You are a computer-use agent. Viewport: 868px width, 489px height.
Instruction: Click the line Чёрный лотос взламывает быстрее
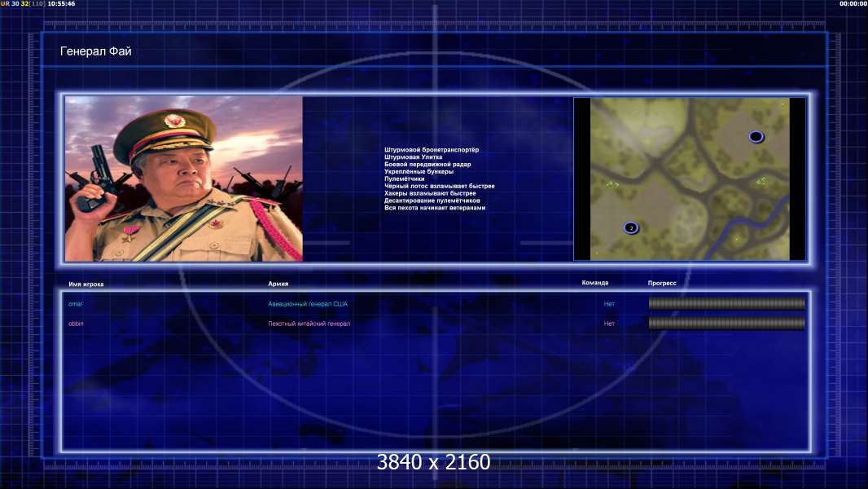tap(440, 186)
